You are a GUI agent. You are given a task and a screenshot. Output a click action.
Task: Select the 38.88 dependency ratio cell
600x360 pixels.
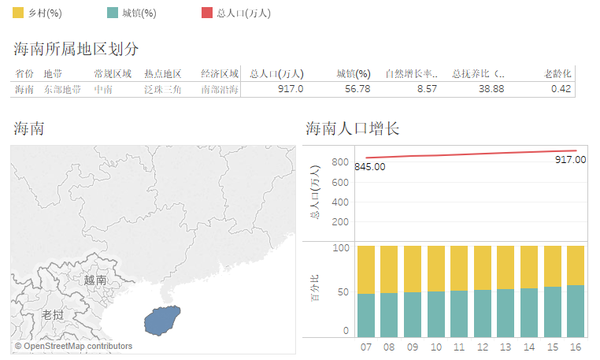[491, 89]
